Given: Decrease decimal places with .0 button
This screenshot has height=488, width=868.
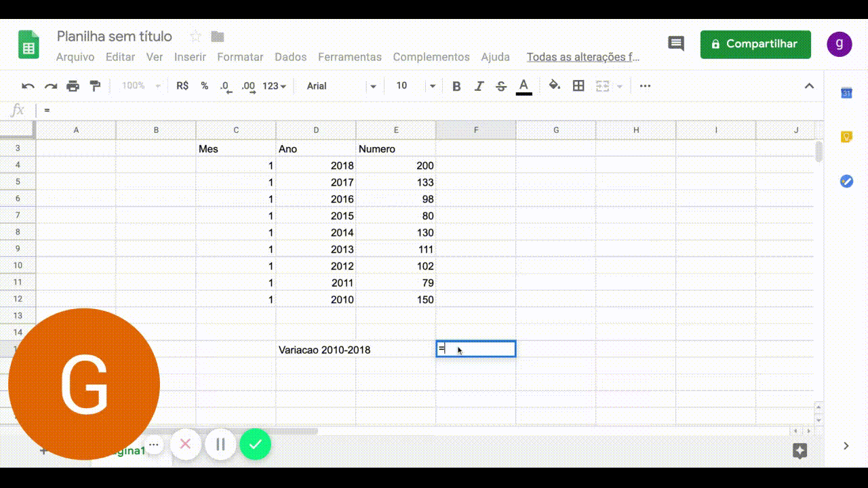Looking at the screenshot, I should click(x=225, y=86).
